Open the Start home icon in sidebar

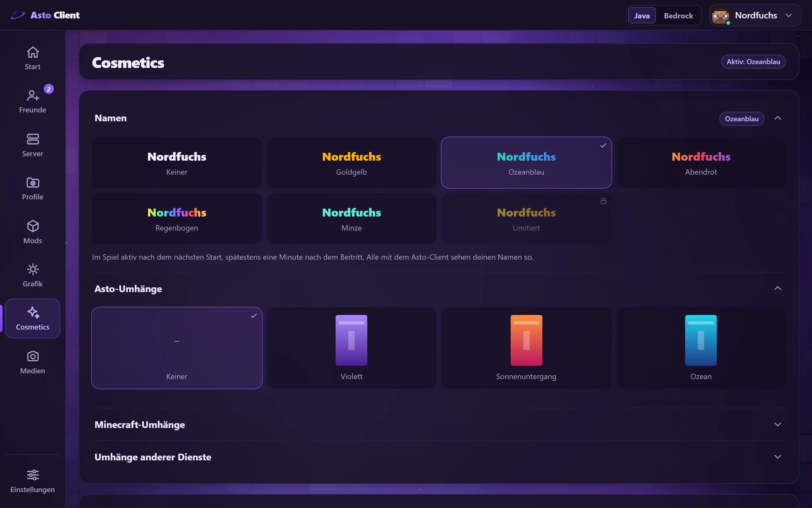pos(33,52)
